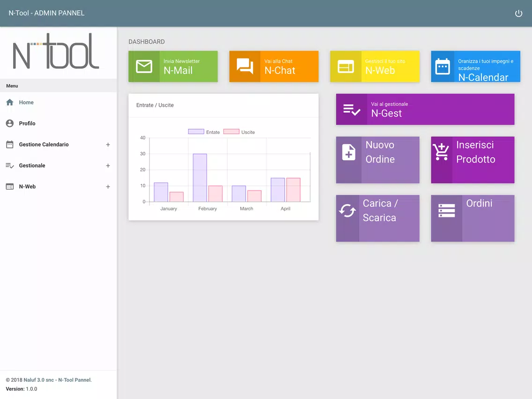Click the Carica / Scarica sync icon

click(x=347, y=211)
